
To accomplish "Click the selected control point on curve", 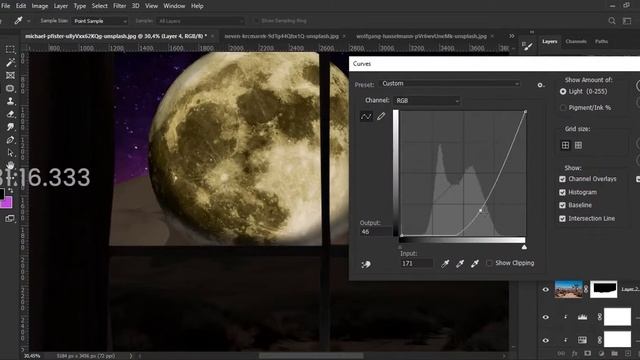I will click(481, 210).
